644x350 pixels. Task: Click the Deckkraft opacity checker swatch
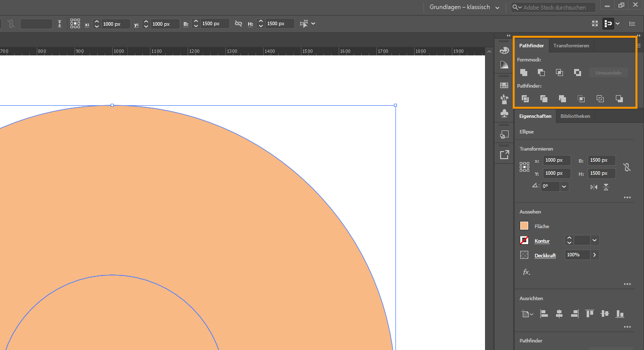524,255
